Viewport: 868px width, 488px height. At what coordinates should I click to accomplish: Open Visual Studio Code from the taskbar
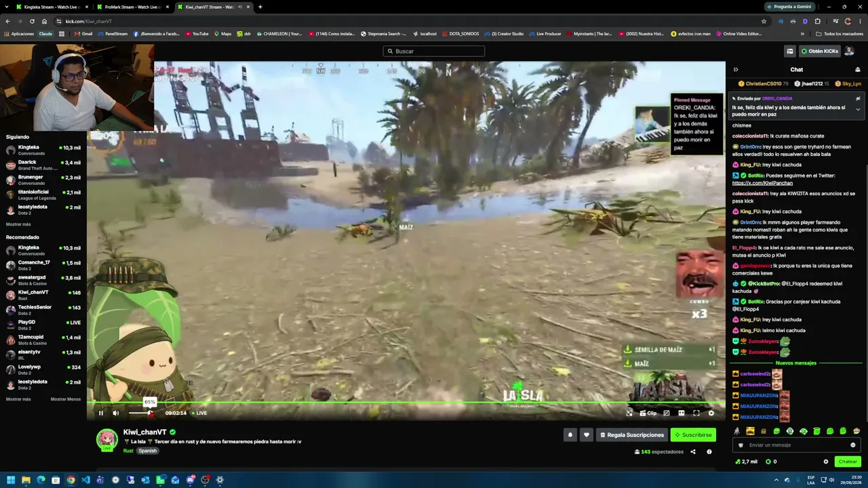coord(85,480)
